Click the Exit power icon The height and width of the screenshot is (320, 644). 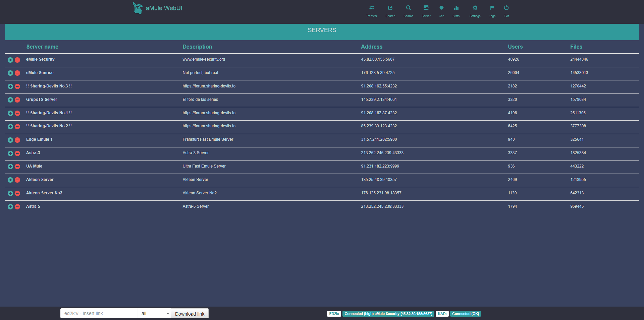click(506, 8)
